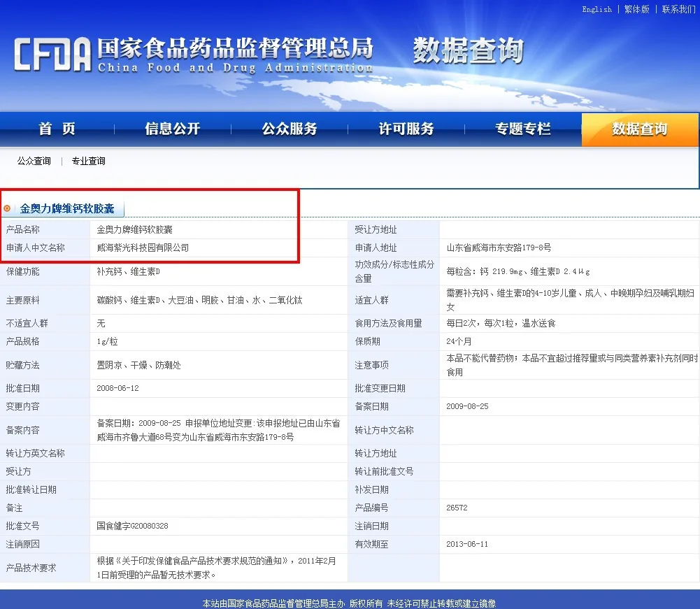Click the orange bullet icon beside product title

click(x=7, y=208)
